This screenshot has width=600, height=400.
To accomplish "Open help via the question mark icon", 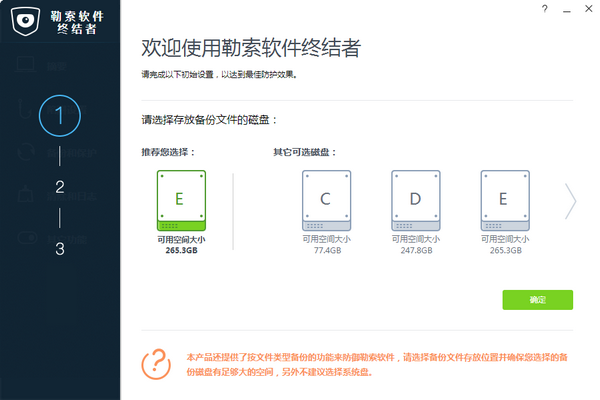I will 545,9.
